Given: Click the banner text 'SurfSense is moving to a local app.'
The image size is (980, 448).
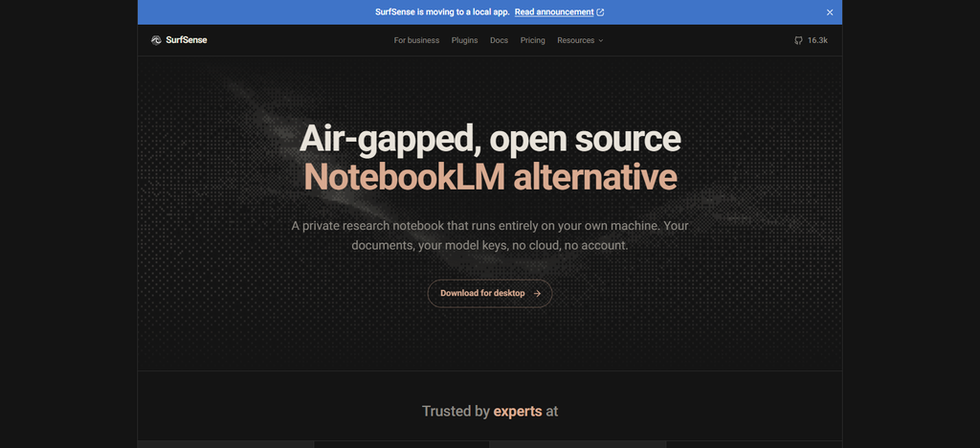Looking at the screenshot, I should pyautogui.click(x=442, y=11).
